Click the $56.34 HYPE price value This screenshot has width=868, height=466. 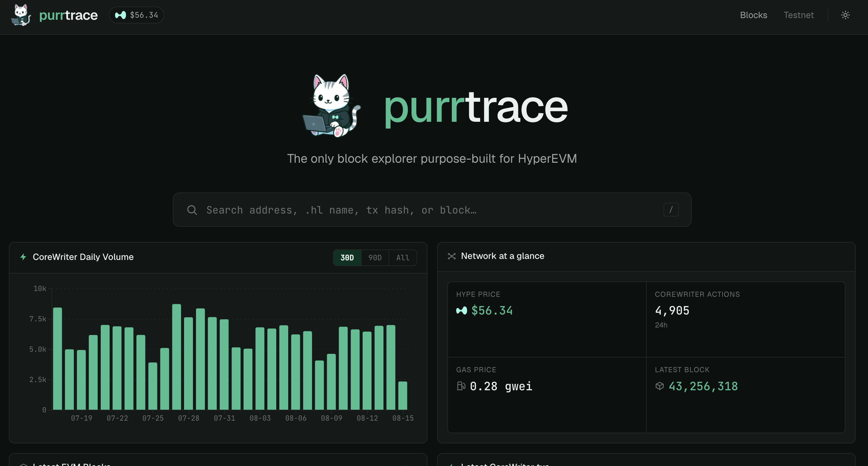492,310
